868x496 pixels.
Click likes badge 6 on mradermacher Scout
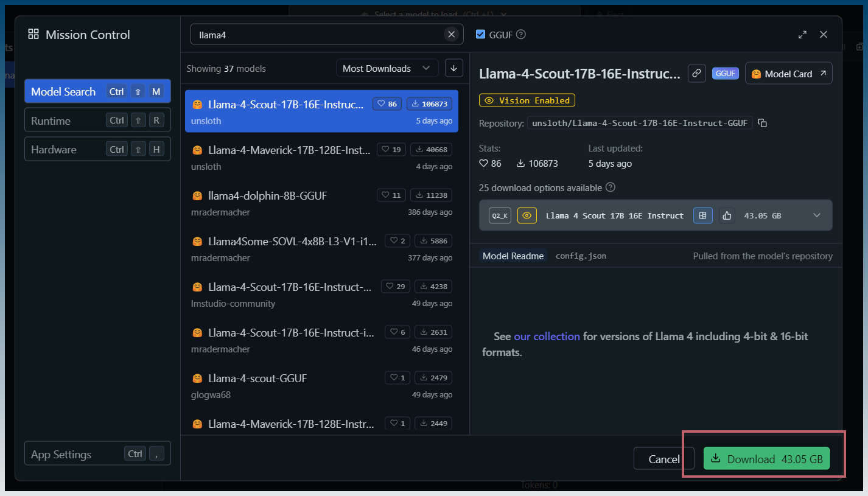[x=397, y=332]
